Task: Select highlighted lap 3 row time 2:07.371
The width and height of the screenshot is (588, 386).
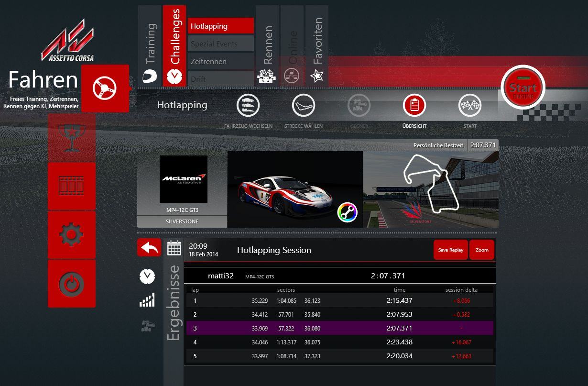Action: [399, 328]
